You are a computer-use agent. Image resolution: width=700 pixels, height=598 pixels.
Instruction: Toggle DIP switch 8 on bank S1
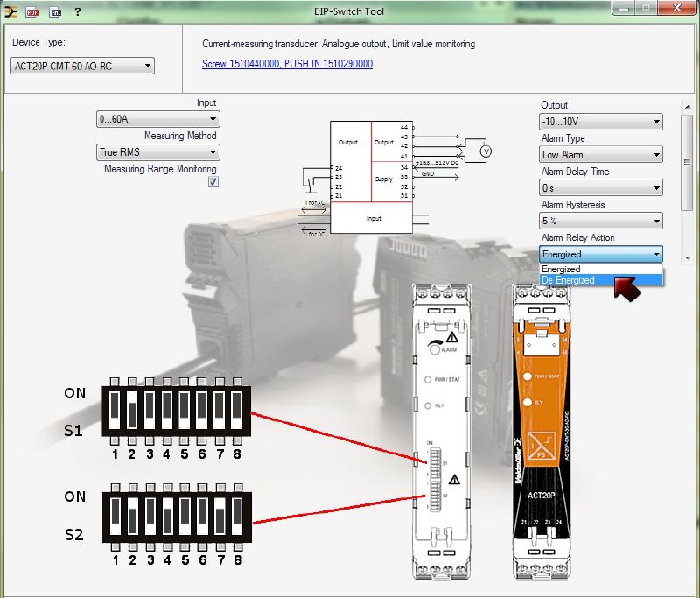point(237,412)
